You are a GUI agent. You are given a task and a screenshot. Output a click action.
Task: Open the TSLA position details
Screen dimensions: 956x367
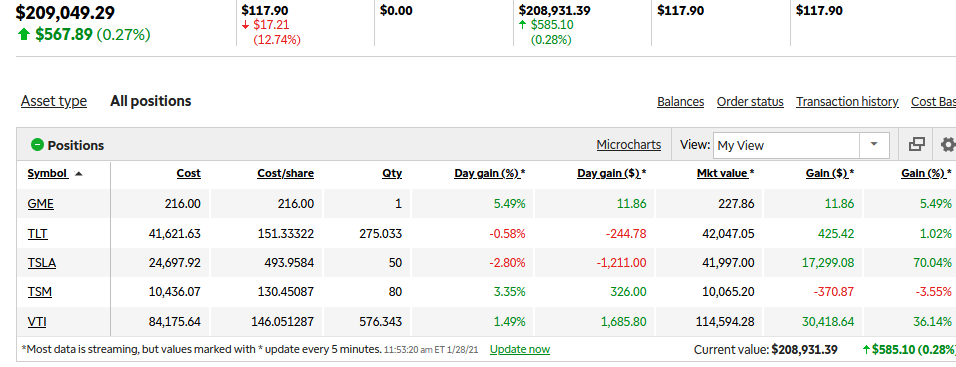42,263
